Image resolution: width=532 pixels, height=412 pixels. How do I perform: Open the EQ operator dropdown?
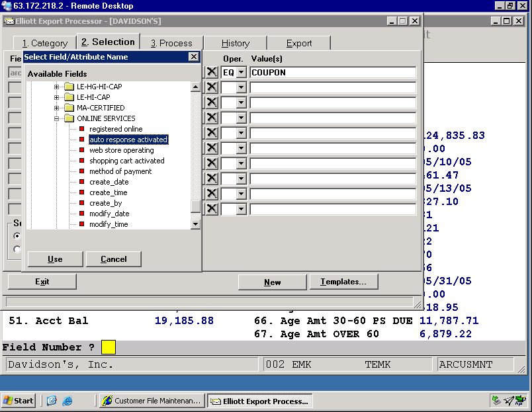click(241, 72)
